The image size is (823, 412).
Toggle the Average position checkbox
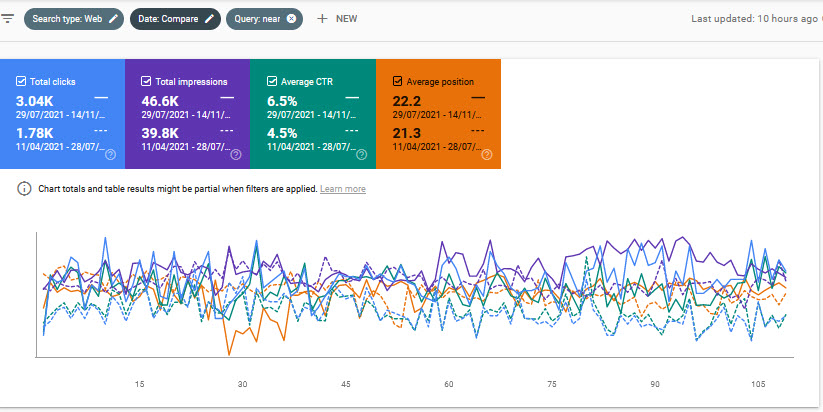tap(398, 81)
